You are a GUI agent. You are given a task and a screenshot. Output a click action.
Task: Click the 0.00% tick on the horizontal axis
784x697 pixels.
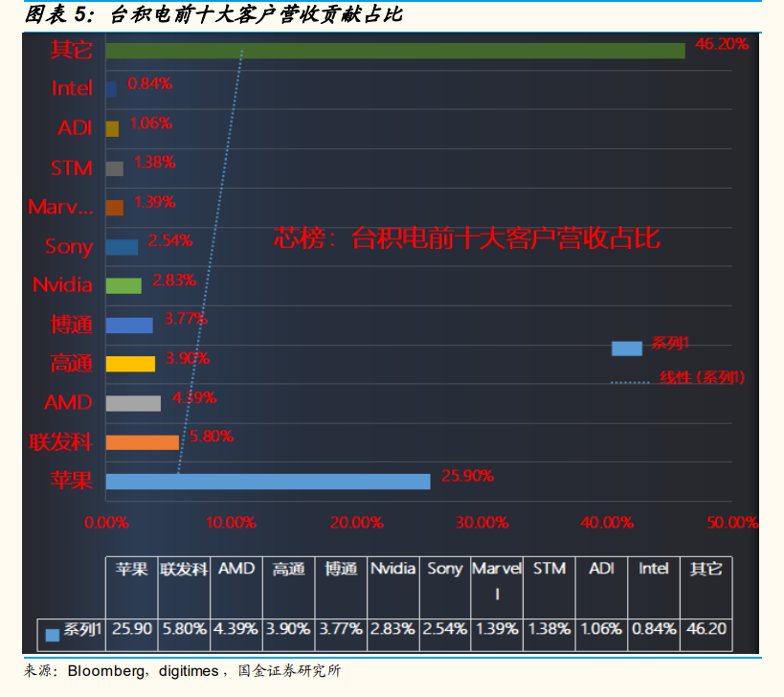106,523
